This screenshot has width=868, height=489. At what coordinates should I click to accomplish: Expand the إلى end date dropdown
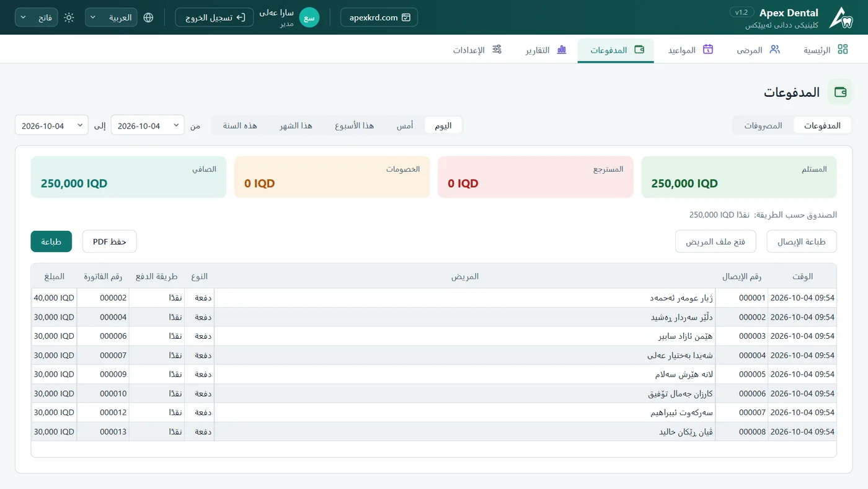(x=51, y=126)
